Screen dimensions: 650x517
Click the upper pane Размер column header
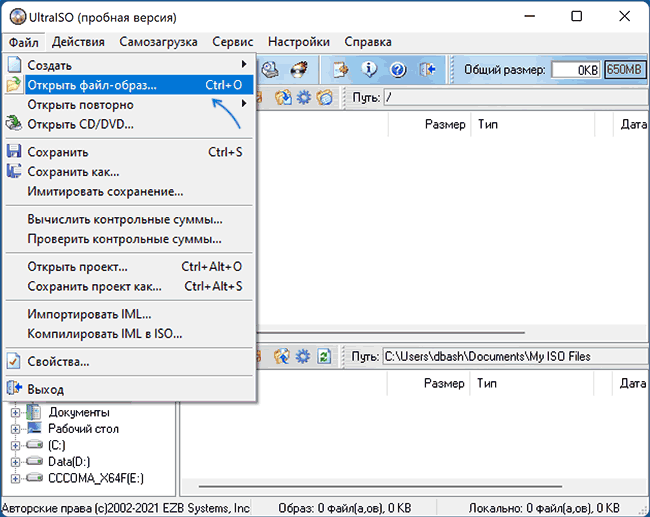click(x=429, y=124)
